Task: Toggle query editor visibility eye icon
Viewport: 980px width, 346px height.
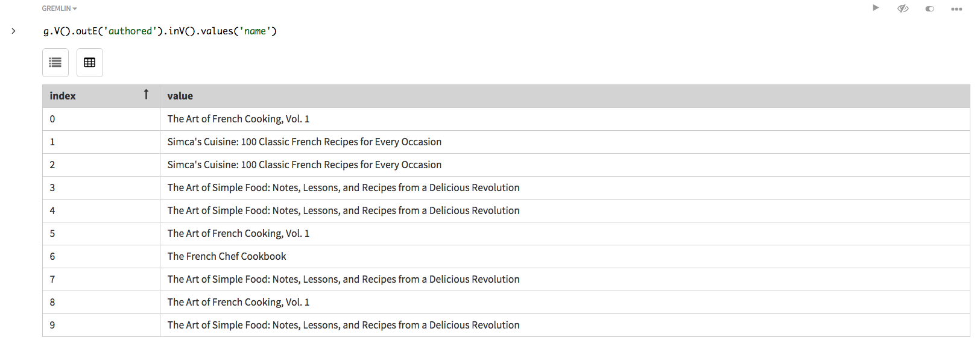Action: tap(903, 8)
